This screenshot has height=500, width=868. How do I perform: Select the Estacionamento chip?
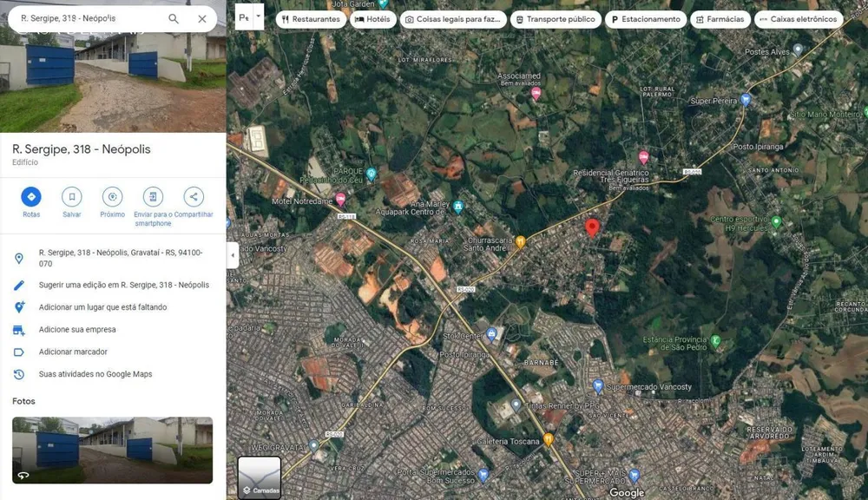[646, 19]
